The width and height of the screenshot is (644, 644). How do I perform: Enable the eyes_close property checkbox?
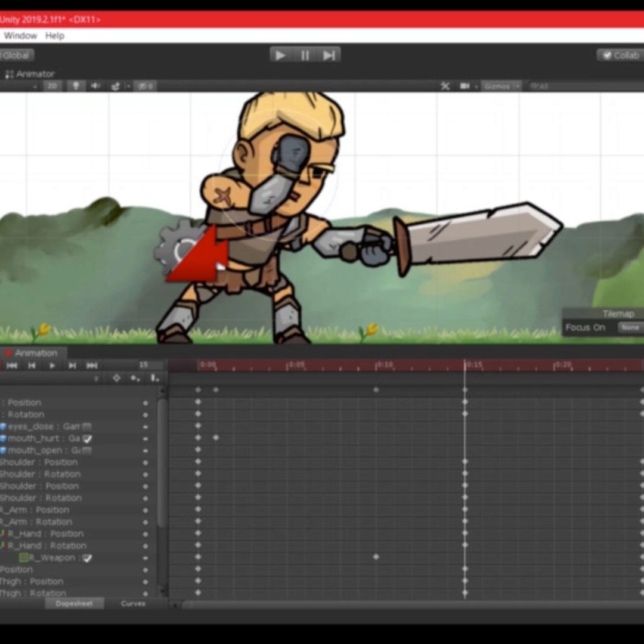87,427
